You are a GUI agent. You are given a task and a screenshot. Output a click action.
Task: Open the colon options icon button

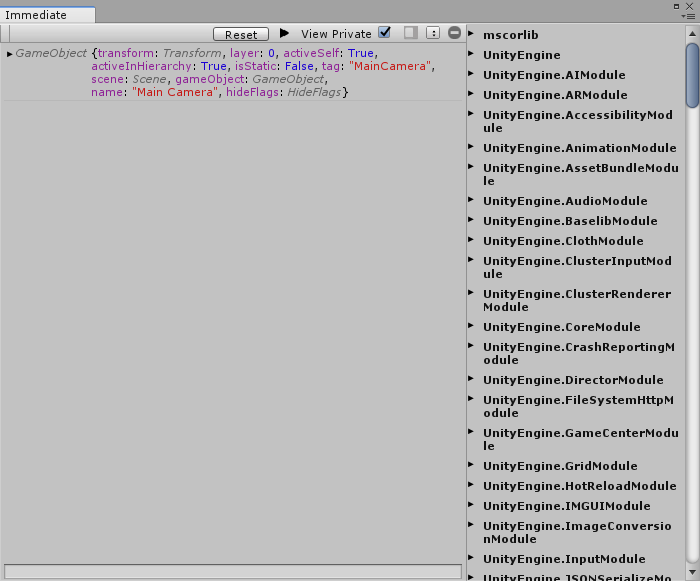coord(433,33)
